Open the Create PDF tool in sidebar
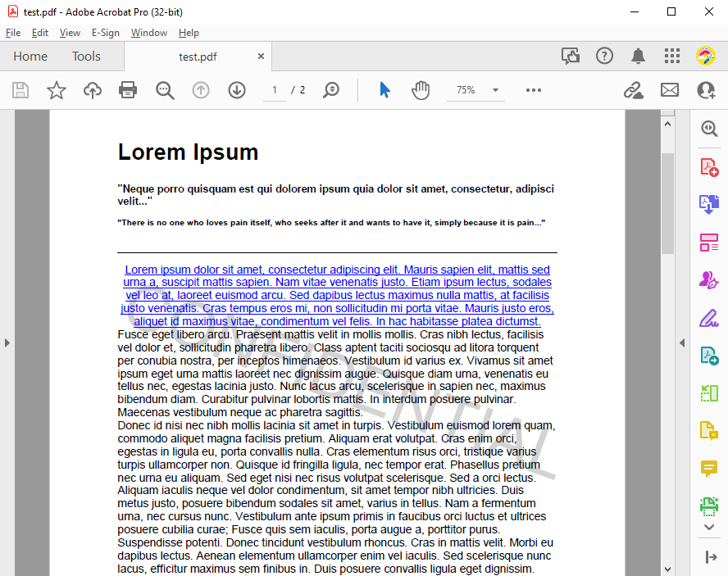This screenshot has width=728, height=576. click(709, 167)
